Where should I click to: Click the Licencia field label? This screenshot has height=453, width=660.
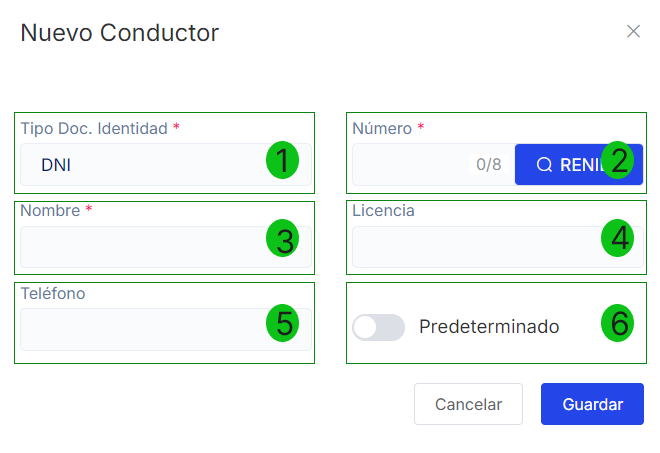click(383, 211)
